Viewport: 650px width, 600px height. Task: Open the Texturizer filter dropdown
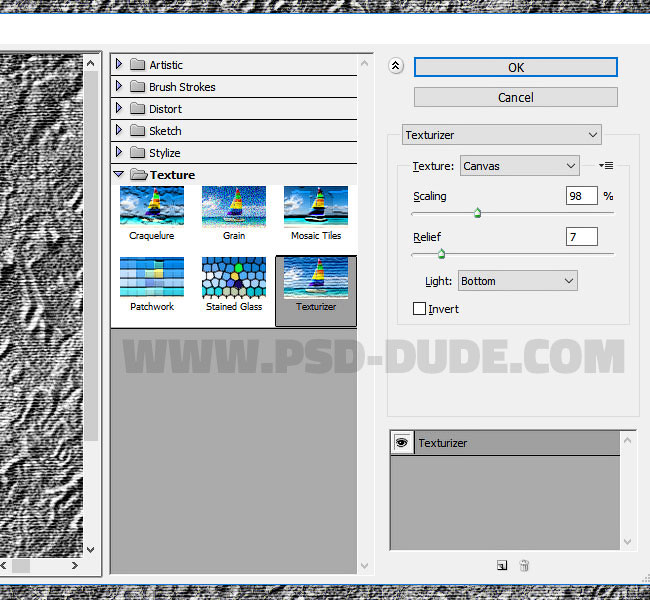(502, 135)
